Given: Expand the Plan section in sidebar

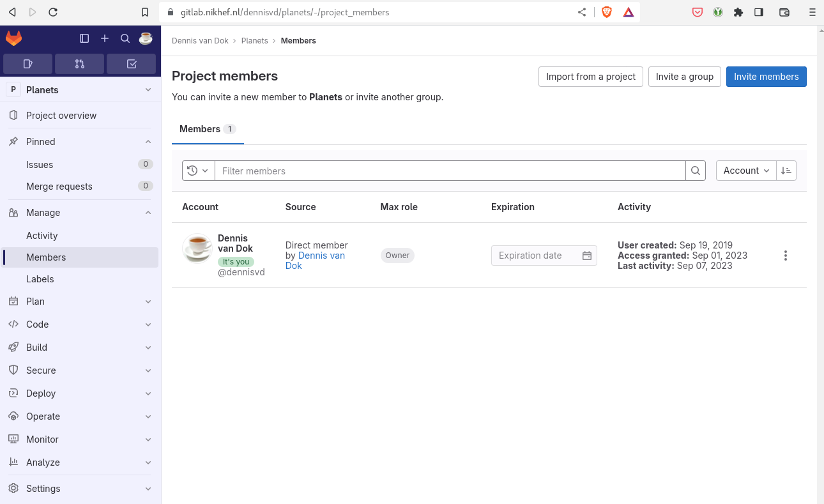Looking at the screenshot, I should [x=80, y=302].
